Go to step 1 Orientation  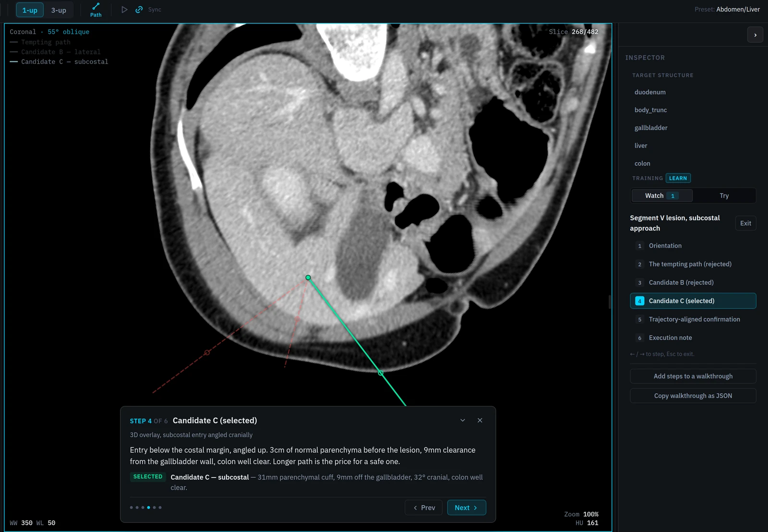(x=693, y=246)
